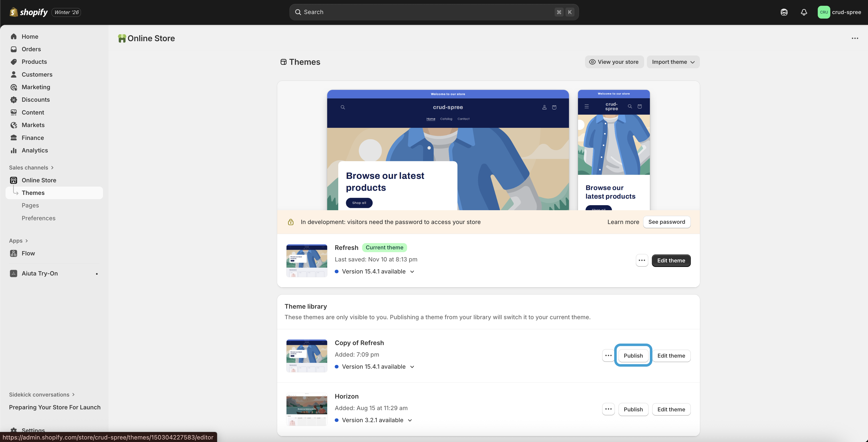This screenshot has width=868, height=442.
Task: Publish the Horizon theme
Action: pos(633,409)
